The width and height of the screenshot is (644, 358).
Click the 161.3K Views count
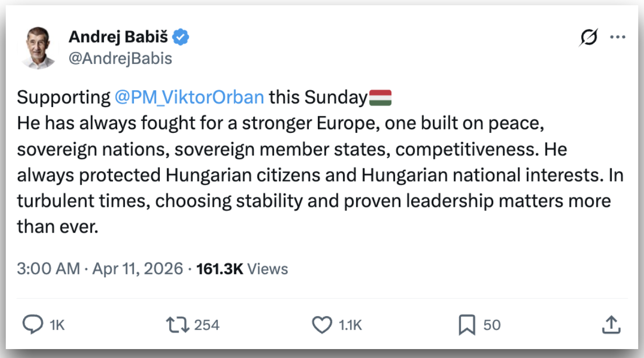(x=242, y=269)
